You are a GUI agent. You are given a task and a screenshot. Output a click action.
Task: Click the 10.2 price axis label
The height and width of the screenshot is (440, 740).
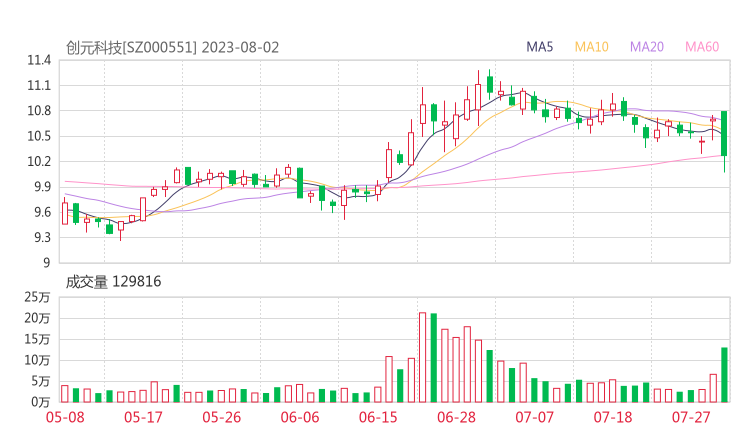point(39,161)
